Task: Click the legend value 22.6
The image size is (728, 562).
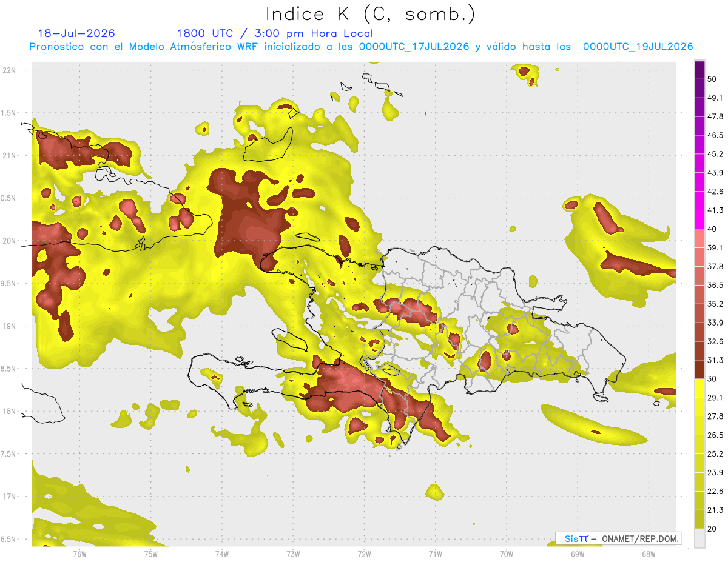Action: point(716,491)
